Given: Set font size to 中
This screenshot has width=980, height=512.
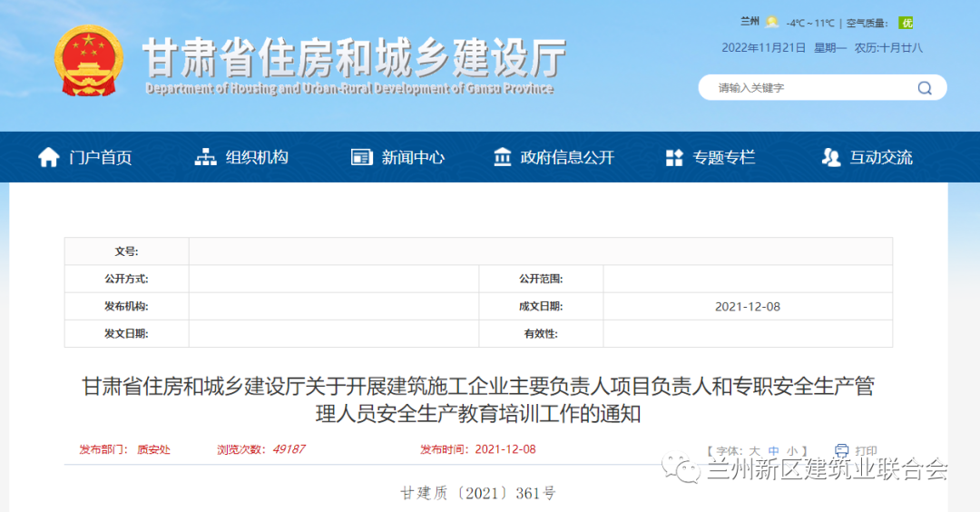Looking at the screenshot, I should (x=774, y=451).
